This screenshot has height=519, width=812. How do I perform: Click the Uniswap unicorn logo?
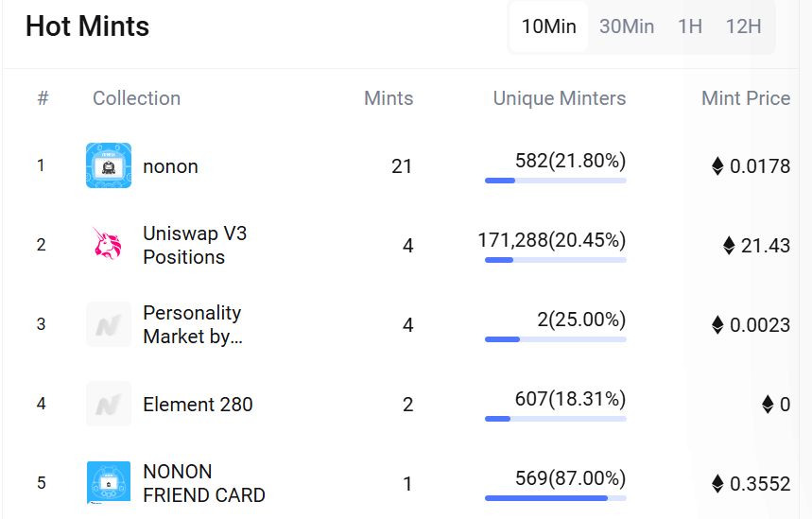[x=109, y=245]
